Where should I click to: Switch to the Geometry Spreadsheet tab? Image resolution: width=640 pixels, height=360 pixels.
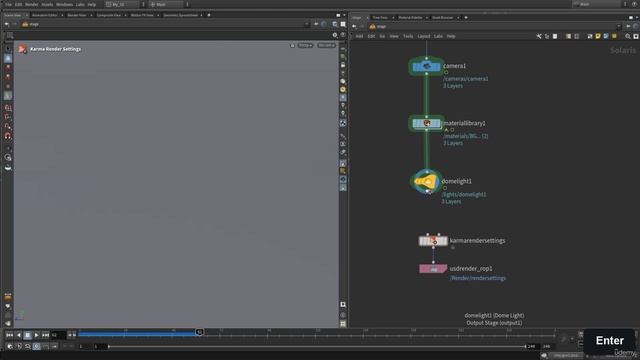pos(180,15)
